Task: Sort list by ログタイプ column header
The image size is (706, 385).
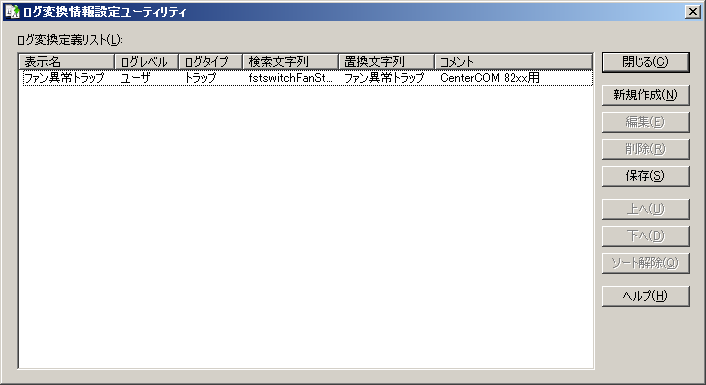Action: (x=210, y=62)
